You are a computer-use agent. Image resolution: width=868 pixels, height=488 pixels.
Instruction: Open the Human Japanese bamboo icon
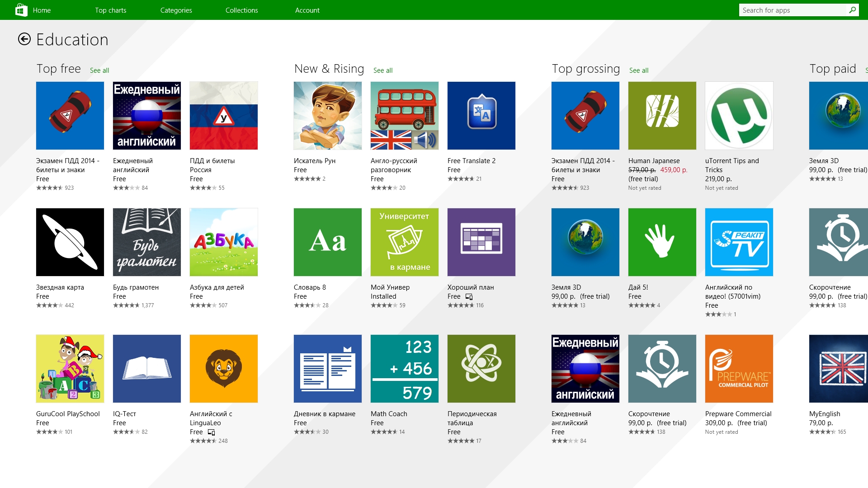tap(662, 116)
